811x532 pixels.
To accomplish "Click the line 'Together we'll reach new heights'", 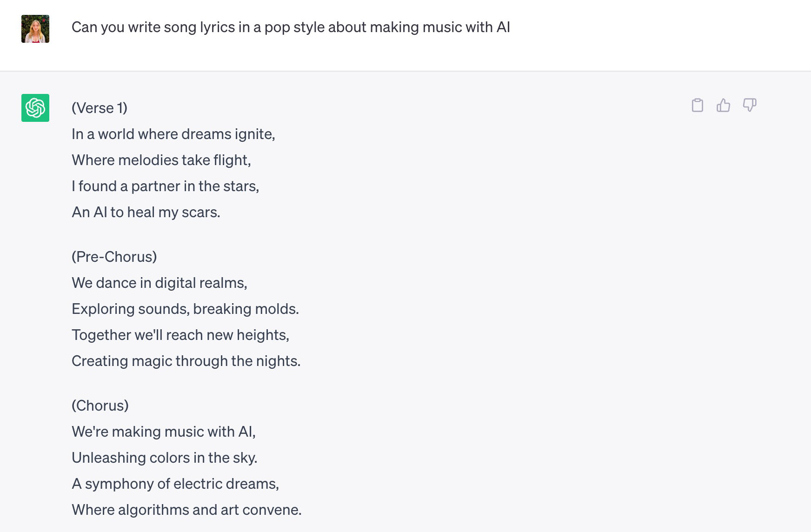I will click(x=180, y=335).
